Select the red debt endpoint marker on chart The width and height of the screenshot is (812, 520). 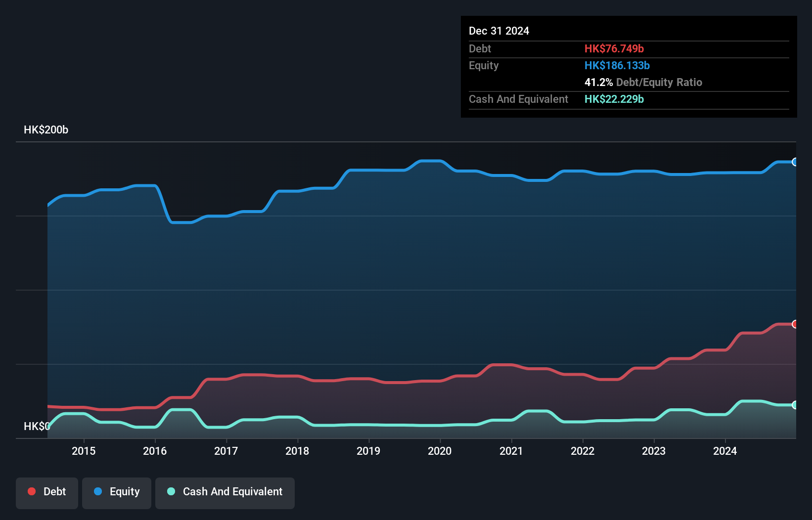[x=794, y=324]
